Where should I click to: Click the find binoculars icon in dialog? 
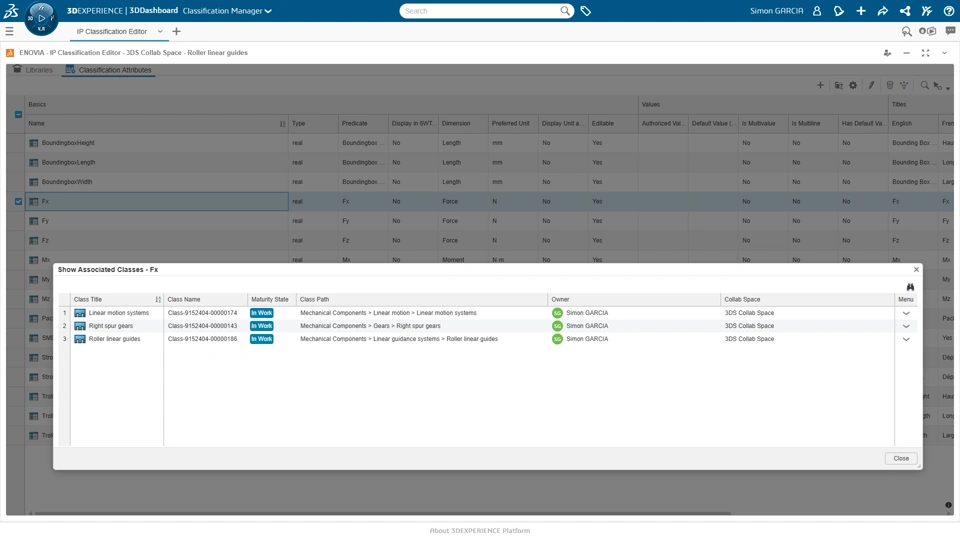[x=910, y=287]
